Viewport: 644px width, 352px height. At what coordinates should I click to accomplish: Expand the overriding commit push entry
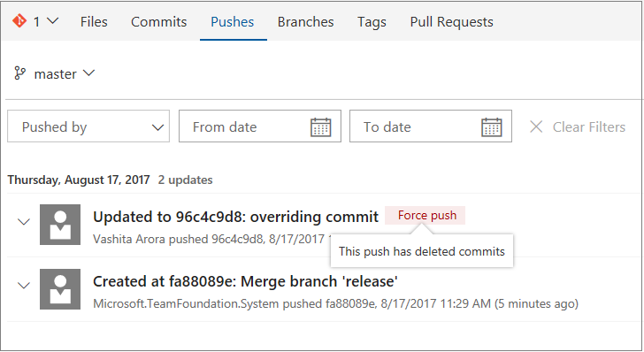click(24, 222)
